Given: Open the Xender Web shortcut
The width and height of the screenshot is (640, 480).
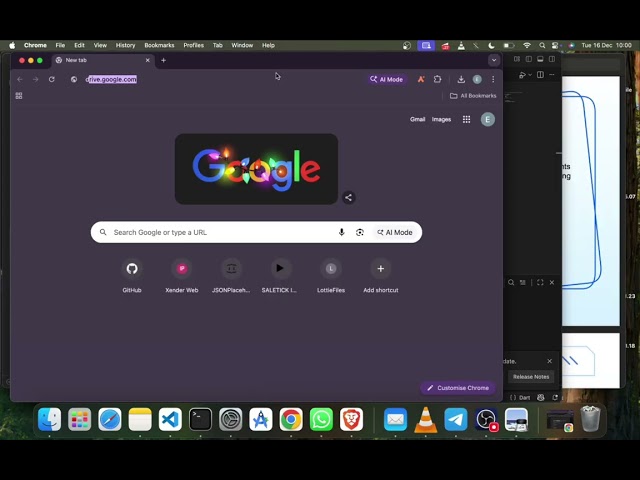Looking at the screenshot, I should click(182, 274).
